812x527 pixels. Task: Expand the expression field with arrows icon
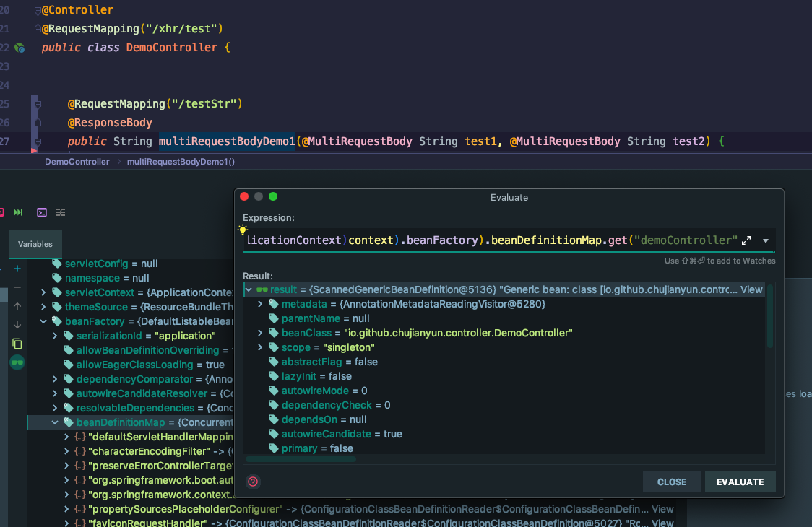click(747, 240)
